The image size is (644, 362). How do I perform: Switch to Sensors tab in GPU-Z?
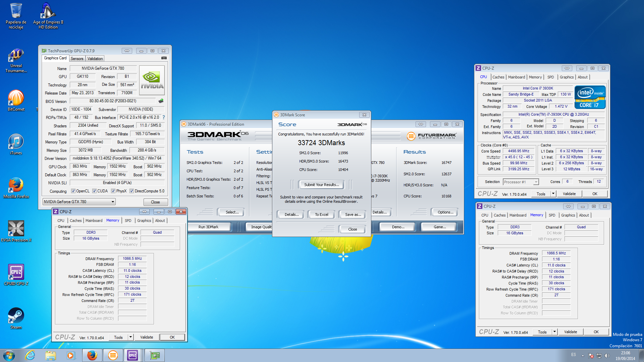pyautogui.click(x=77, y=59)
